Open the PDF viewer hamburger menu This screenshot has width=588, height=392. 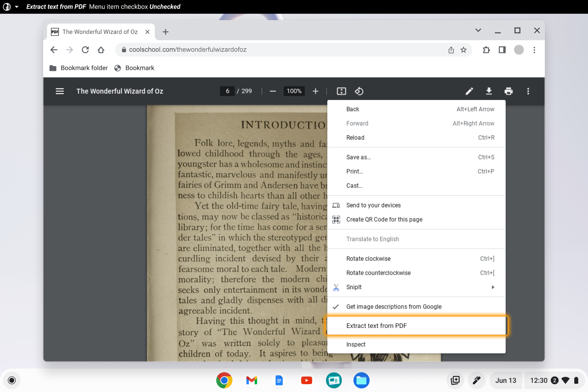pos(60,91)
